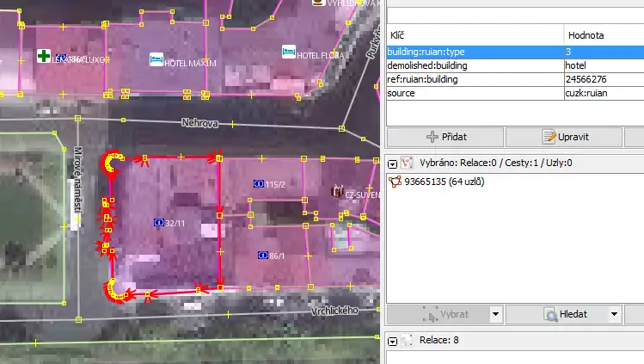Viewport: 644px width, 364px height.
Task: Click the gift shop icon on the map
Action: tap(337, 191)
